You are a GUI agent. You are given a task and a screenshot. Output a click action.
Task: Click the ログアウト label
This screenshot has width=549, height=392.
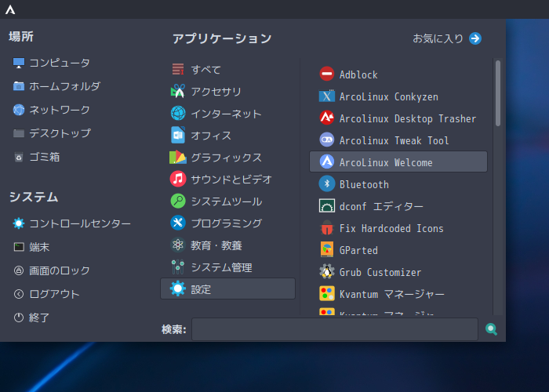coord(54,294)
